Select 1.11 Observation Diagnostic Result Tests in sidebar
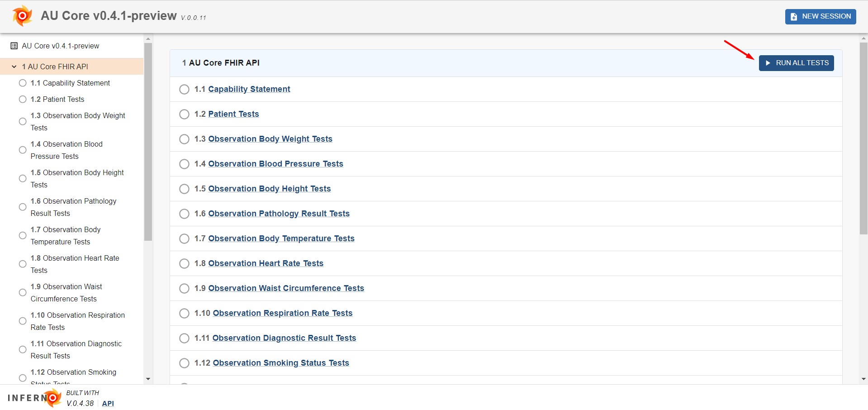 [76, 349]
